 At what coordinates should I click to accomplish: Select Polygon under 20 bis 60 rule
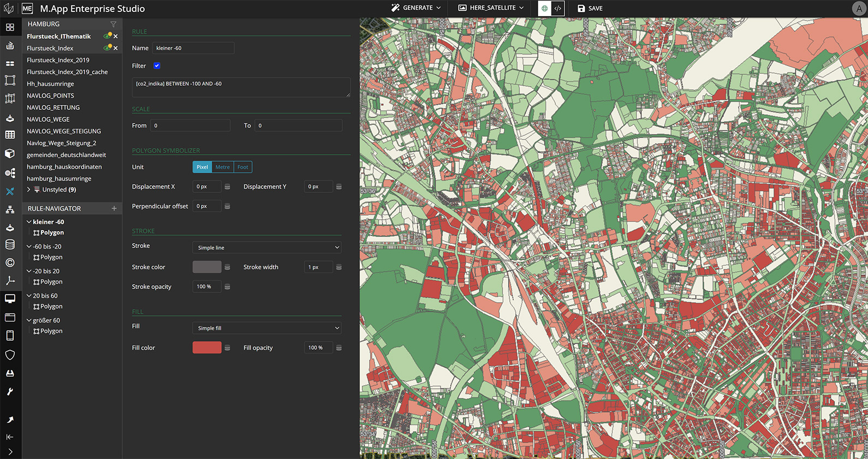click(48, 307)
